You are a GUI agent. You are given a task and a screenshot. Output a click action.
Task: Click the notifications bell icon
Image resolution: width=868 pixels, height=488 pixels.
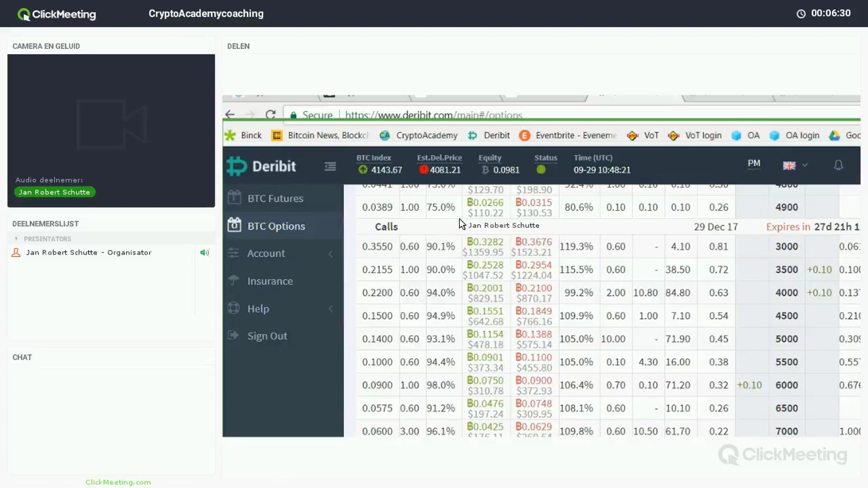(838, 165)
